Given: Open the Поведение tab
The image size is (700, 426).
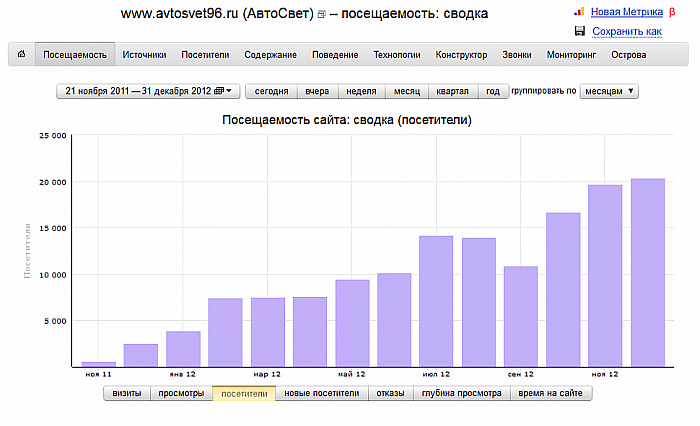Looking at the screenshot, I should click(335, 54).
